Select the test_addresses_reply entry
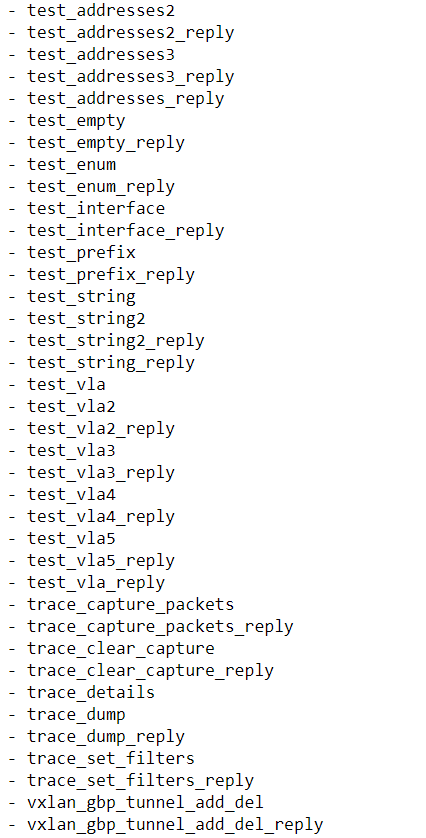Viewport: 426px width, 838px height. tap(126, 98)
